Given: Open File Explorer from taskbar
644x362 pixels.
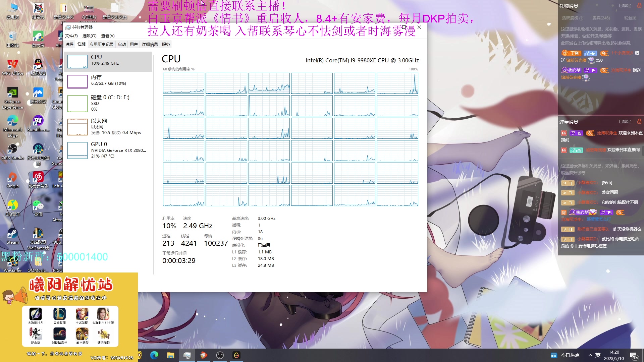Looking at the screenshot, I should coord(171,355).
